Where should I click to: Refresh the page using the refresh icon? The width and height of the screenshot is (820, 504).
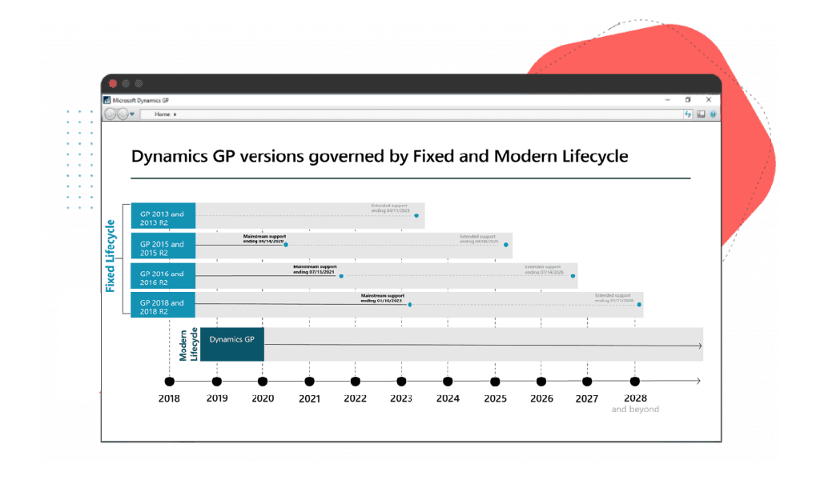tap(689, 114)
